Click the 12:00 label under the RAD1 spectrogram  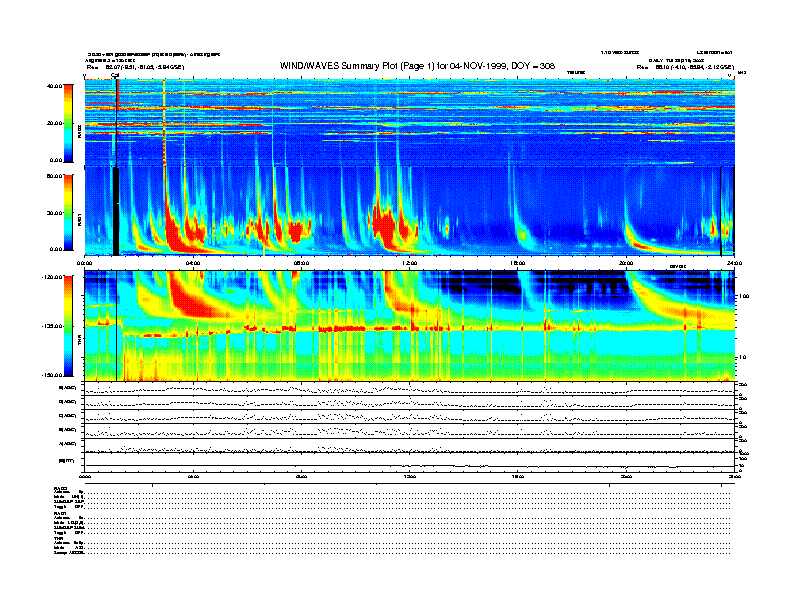click(x=410, y=263)
